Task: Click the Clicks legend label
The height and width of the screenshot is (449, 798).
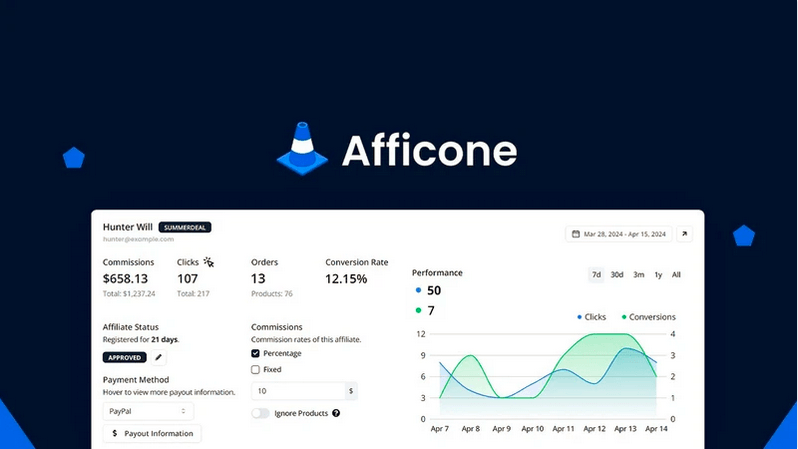Action: [x=595, y=317]
